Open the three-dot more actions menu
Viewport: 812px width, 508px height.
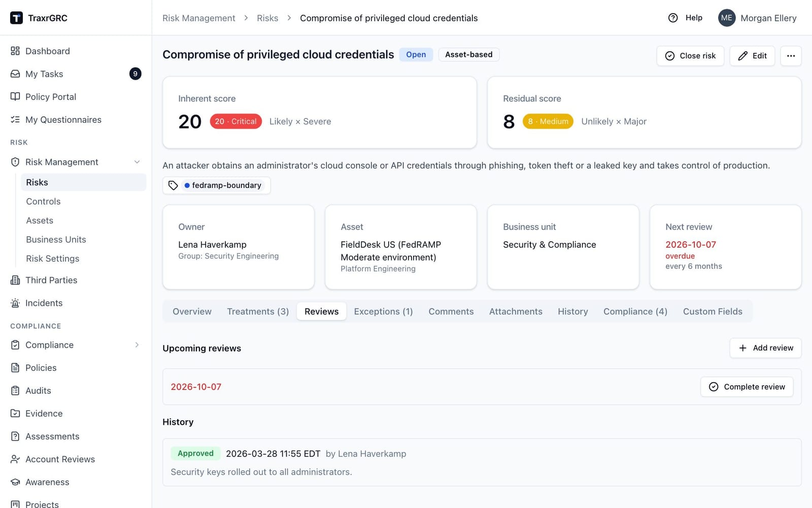point(791,56)
